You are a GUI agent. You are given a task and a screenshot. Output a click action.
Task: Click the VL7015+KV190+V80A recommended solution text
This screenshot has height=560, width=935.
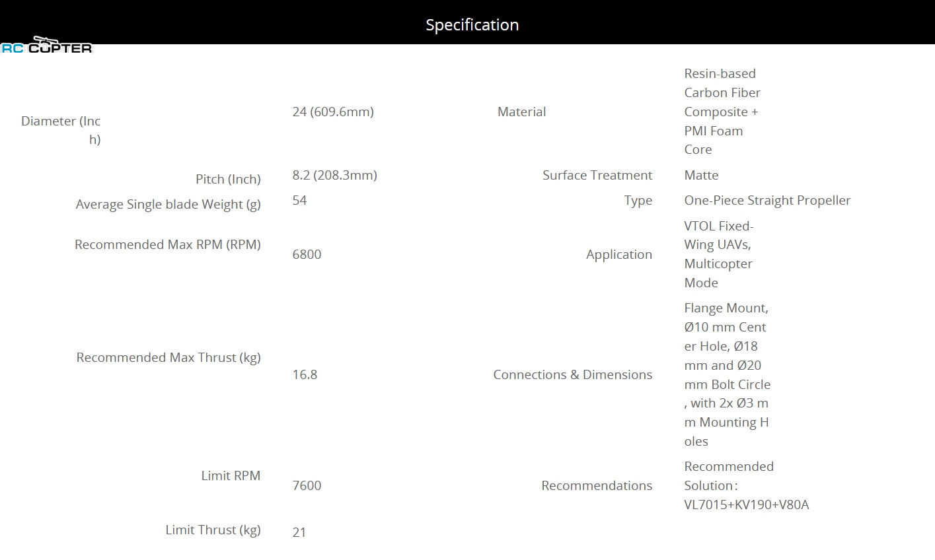pos(746,505)
